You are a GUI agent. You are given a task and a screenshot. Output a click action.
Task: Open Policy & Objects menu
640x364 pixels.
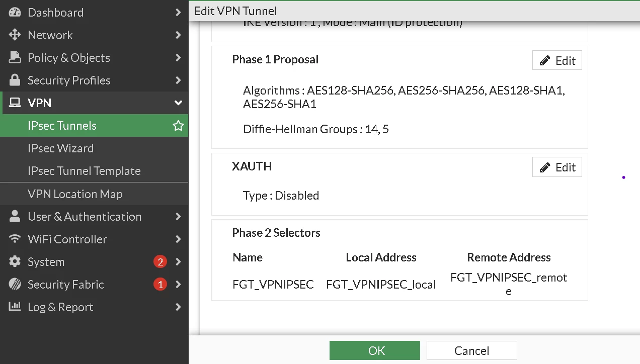tap(94, 58)
